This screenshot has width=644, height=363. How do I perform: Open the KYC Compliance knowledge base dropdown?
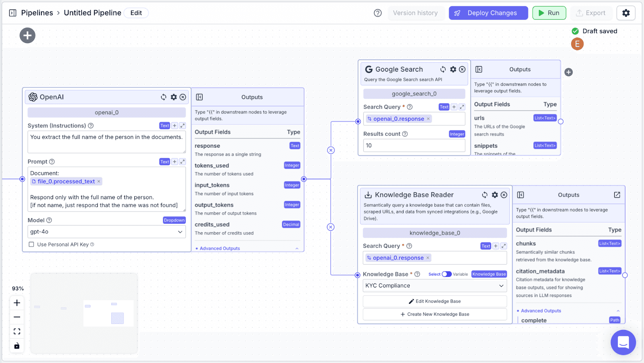[435, 286]
